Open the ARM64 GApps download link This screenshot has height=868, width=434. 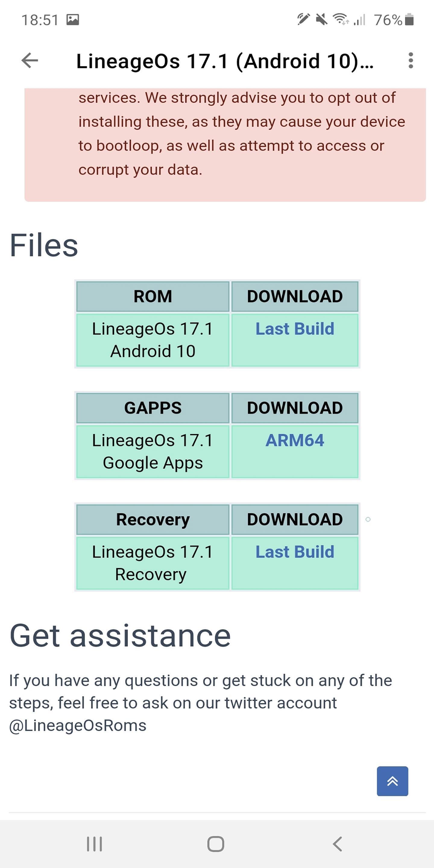(295, 440)
